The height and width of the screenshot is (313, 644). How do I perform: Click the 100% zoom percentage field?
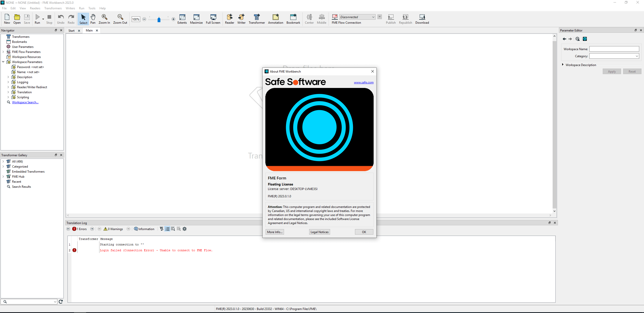pyautogui.click(x=136, y=19)
